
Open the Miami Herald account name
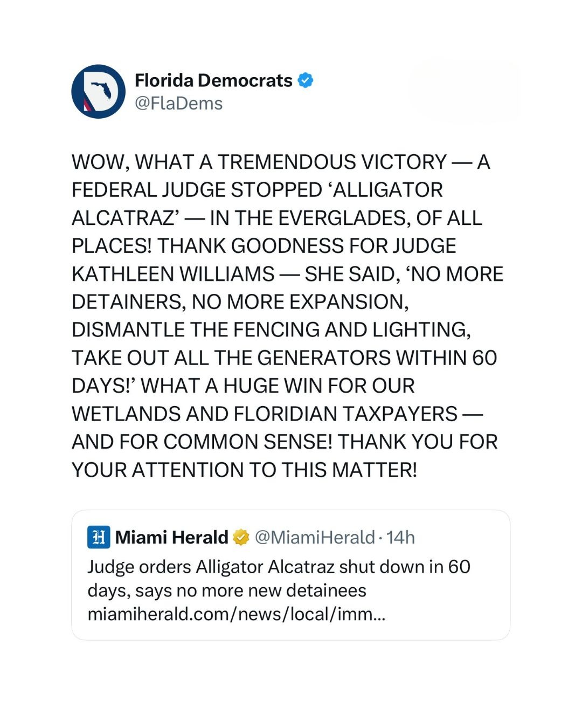tap(172, 537)
